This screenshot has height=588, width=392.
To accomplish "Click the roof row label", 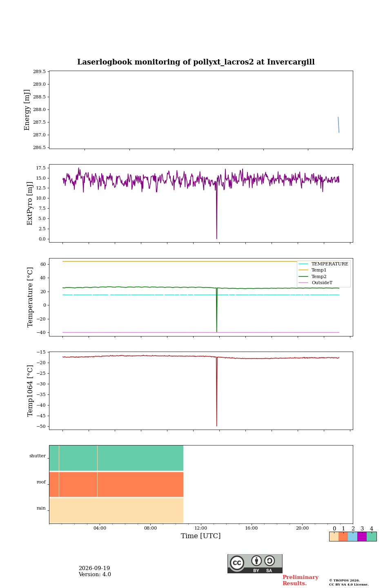I will click(41, 482).
